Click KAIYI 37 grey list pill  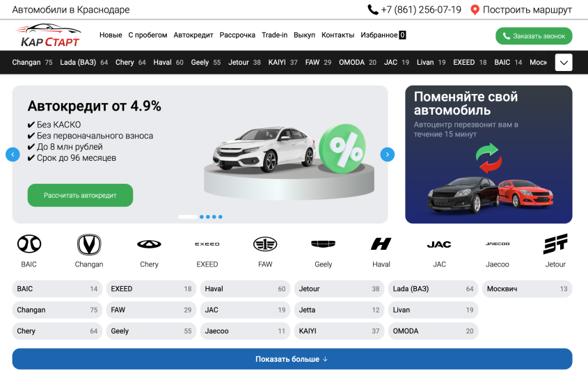click(x=340, y=331)
